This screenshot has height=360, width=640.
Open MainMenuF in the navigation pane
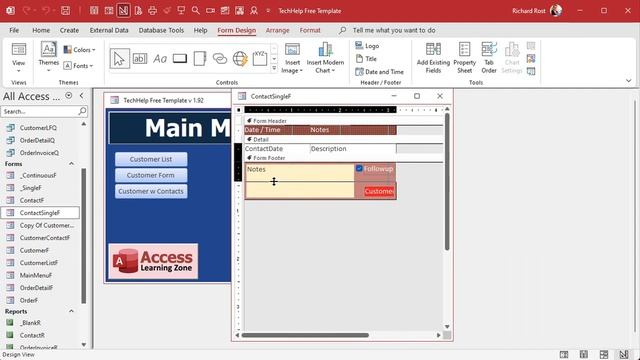(36, 275)
